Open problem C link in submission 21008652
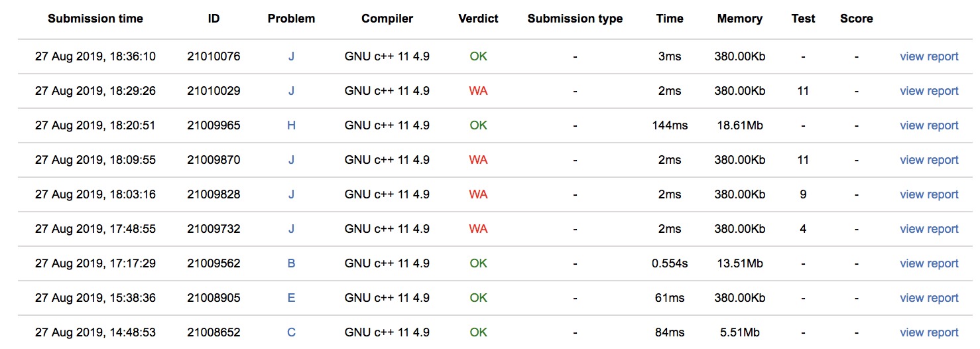The height and width of the screenshot is (349, 980). [291, 332]
